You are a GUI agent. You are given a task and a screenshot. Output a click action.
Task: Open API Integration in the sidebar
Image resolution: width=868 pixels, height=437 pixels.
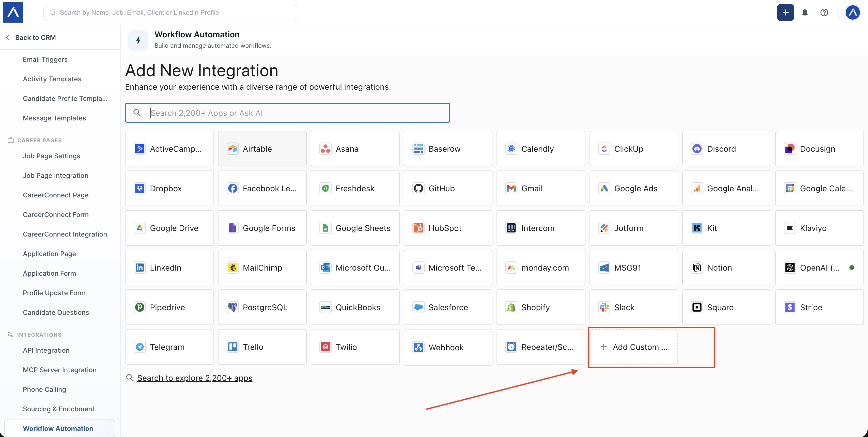click(46, 350)
